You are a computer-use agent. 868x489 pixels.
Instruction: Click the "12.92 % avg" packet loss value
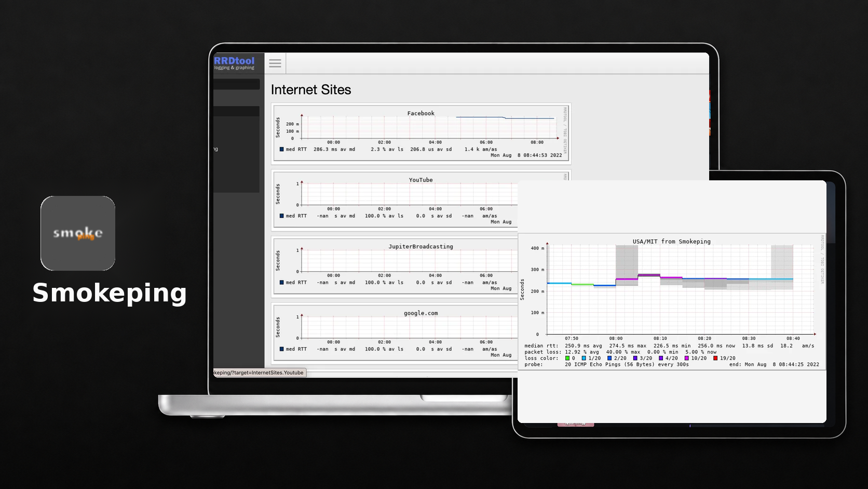(x=582, y=352)
